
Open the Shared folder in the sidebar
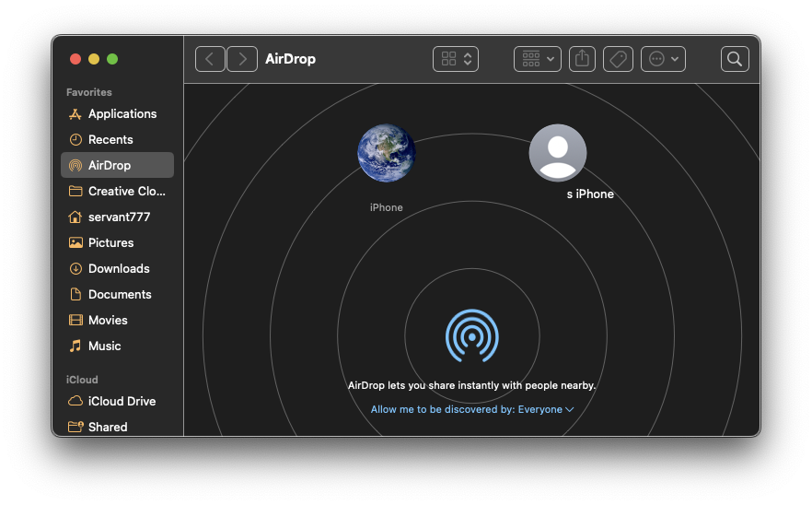click(118, 427)
